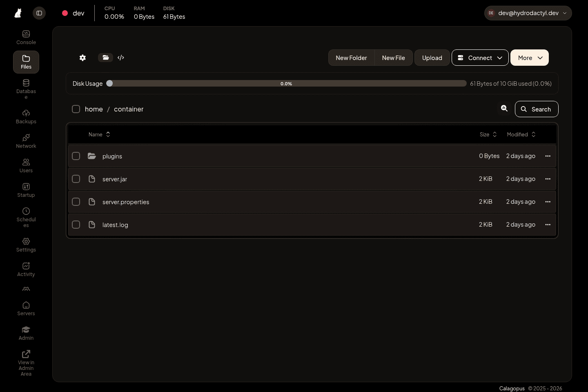Open the More dropdown menu

530,58
